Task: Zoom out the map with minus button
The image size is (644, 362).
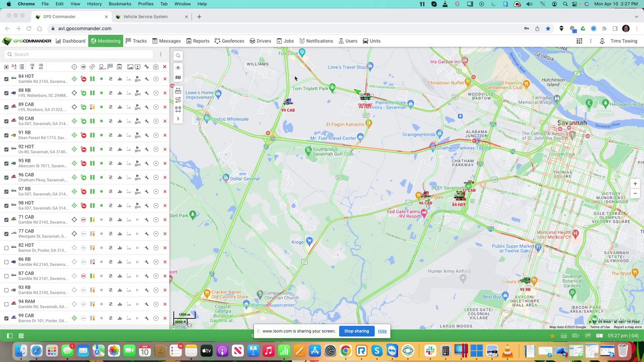Action: [635, 194]
